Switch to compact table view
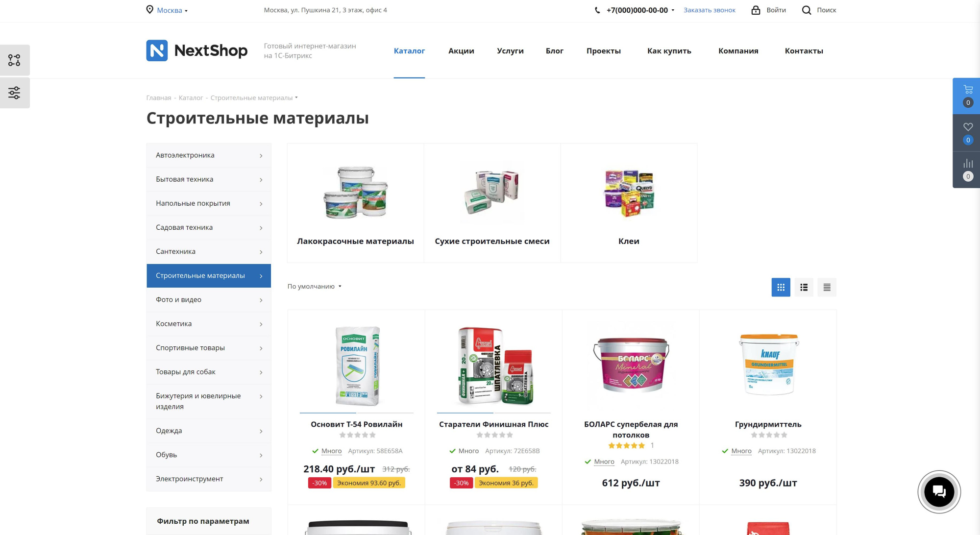Image resolution: width=980 pixels, height=535 pixels. coord(827,287)
